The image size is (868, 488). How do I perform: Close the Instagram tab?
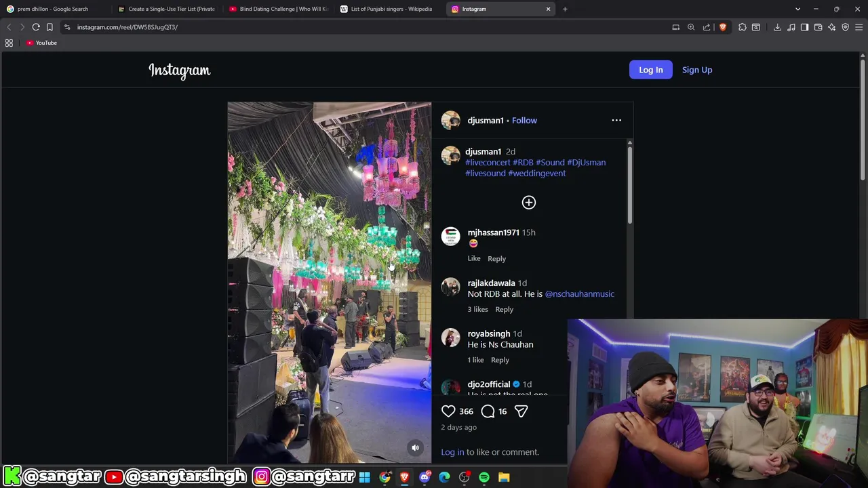point(548,9)
